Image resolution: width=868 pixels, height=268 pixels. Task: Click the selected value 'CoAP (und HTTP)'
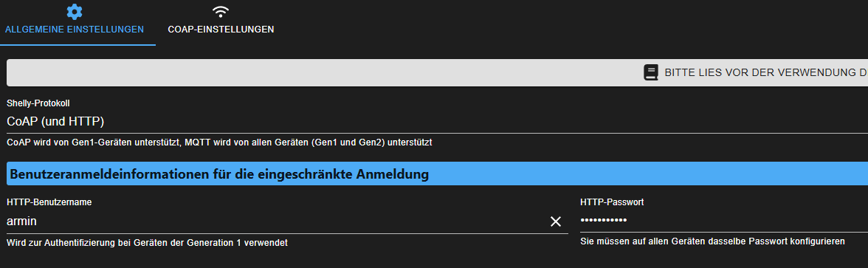[x=55, y=121]
